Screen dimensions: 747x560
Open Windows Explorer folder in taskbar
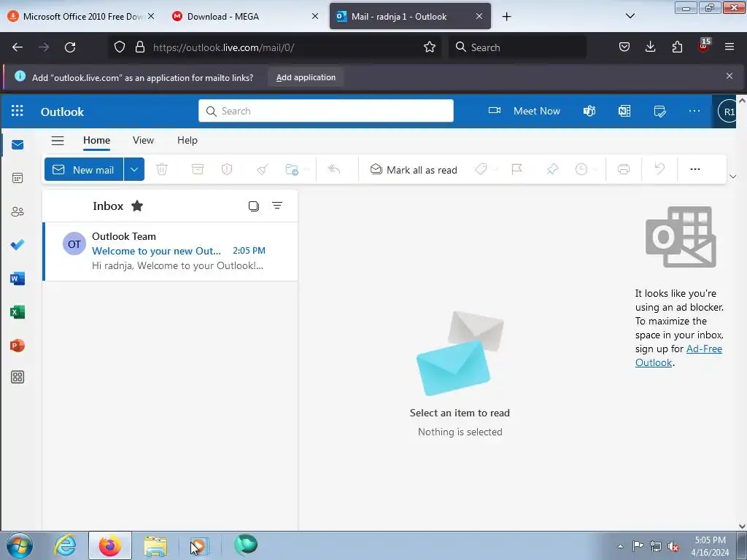pos(155,545)
